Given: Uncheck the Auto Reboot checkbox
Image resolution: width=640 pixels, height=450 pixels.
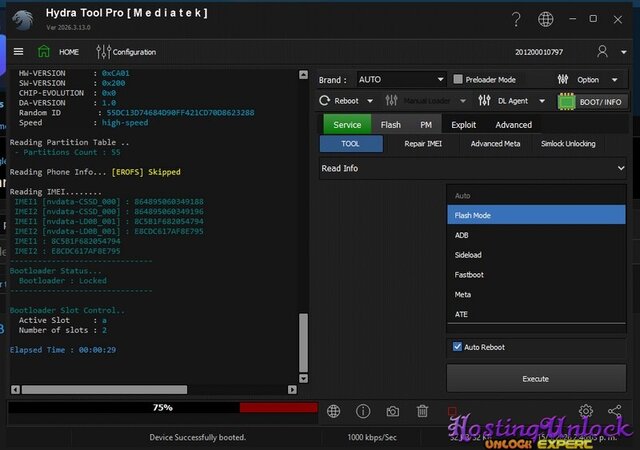Looking at the screenshot, I should 458,347.
